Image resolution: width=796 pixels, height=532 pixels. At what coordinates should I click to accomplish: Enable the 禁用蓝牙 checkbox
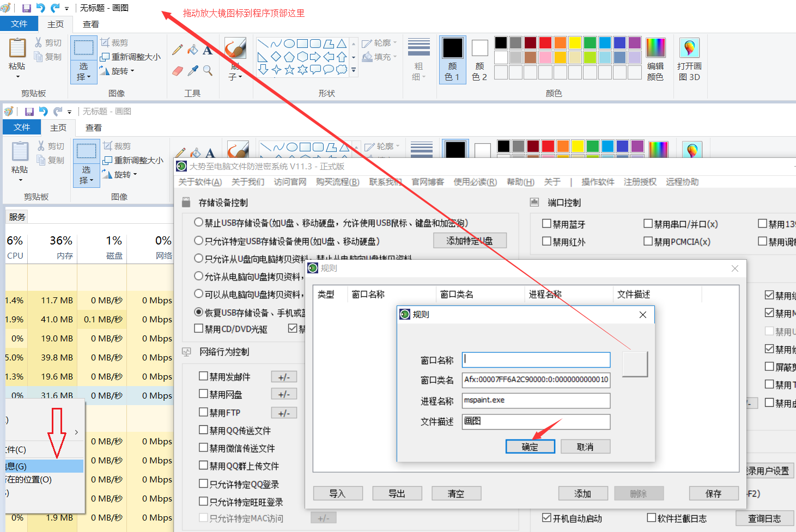pyautogui.click(x=547, y=224)
